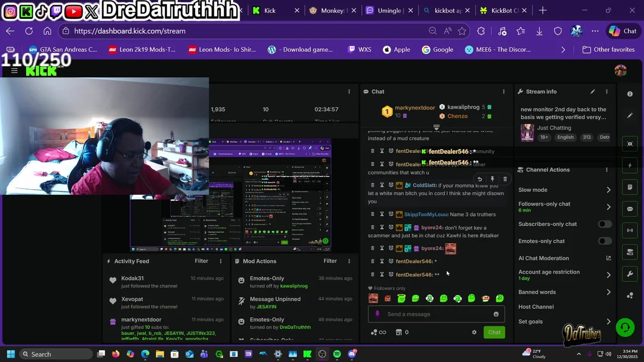This screenshot has height=362, width=644.
Task: Click the taskbar Search box
Action: pos(56,354)
